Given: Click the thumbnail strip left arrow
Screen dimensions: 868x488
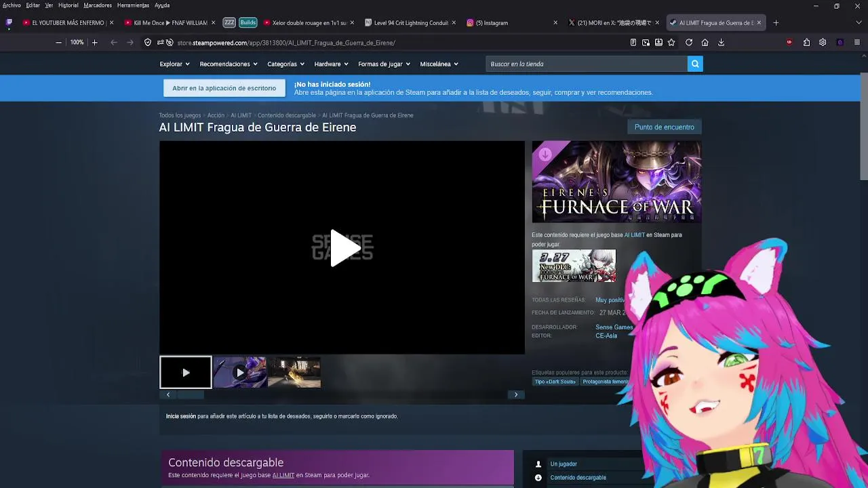Looking at the screenshot, I should (x=168, y=394).
